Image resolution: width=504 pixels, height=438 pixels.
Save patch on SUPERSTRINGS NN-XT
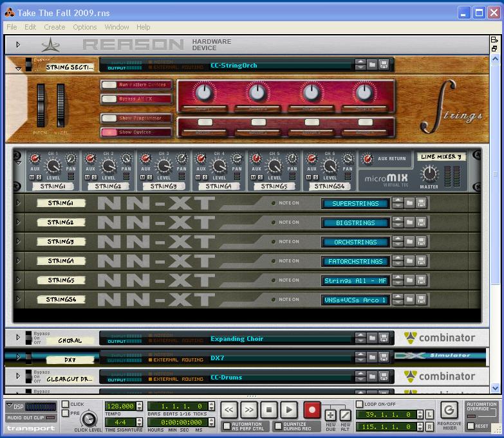422,203
